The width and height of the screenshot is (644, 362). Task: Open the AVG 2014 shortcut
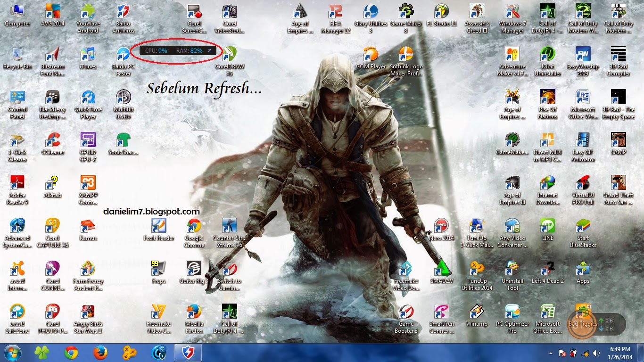pyautogui.click(x=53, y=15)
